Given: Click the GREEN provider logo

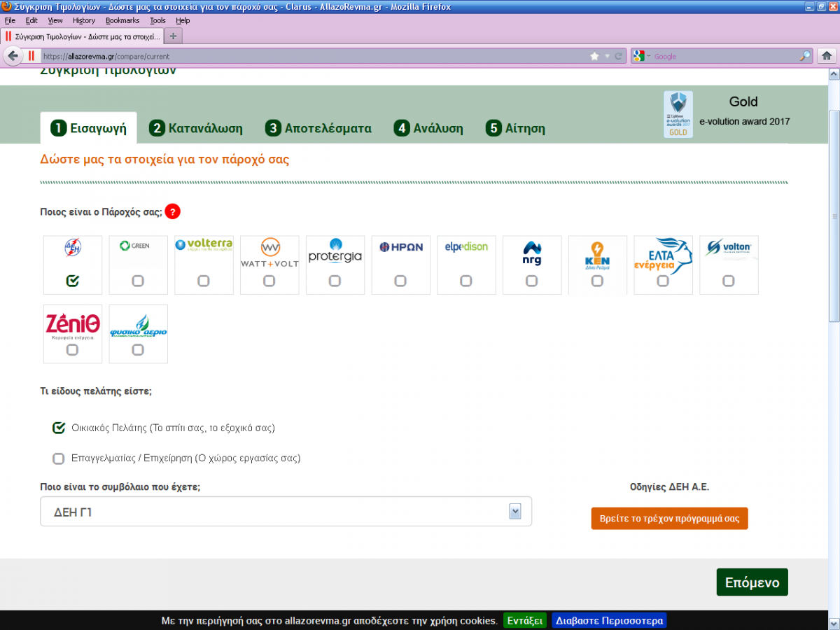Looking at the screenshot, I should 135,246.
